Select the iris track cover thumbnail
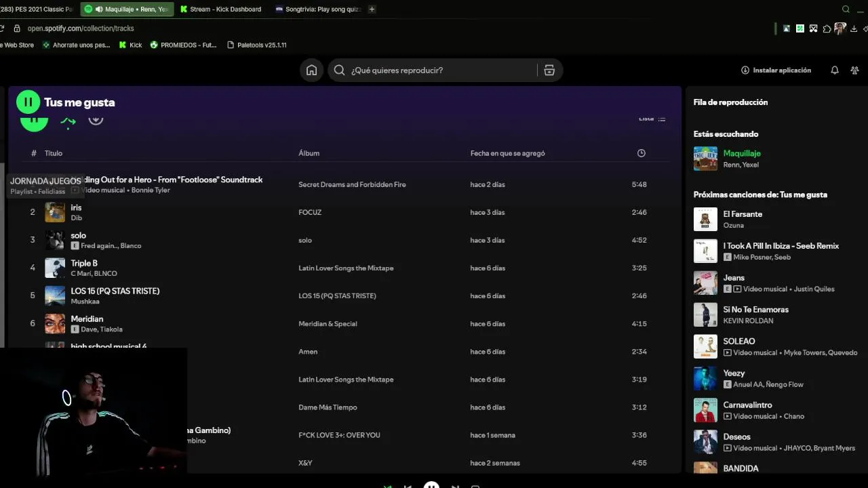 click(55, 212)
